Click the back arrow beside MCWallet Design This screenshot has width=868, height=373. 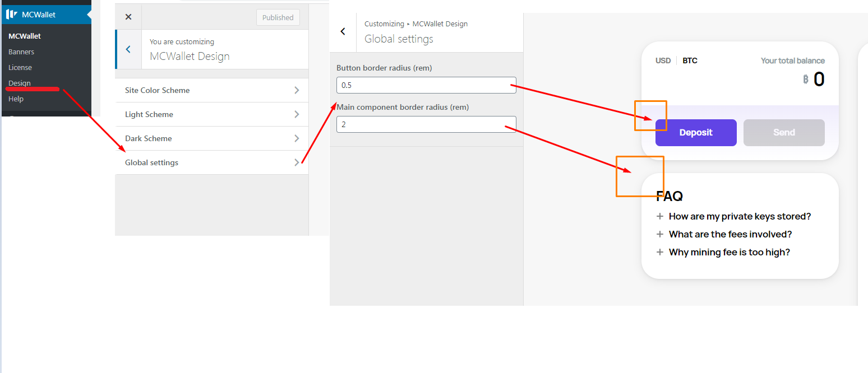[128, 49]
